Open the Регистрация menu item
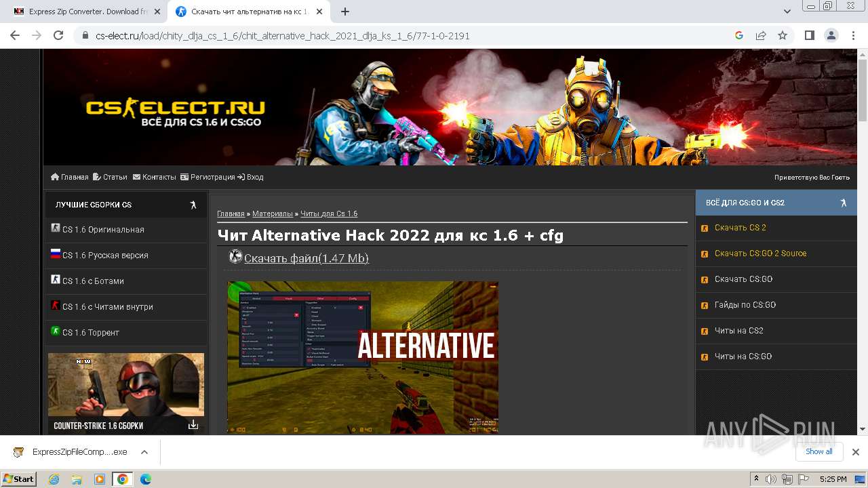 tap(208, 177)
